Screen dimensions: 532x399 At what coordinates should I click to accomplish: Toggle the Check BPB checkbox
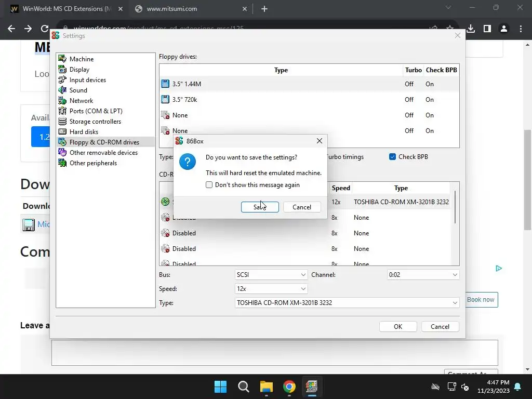pyautogui.click(x=393, y=157)
